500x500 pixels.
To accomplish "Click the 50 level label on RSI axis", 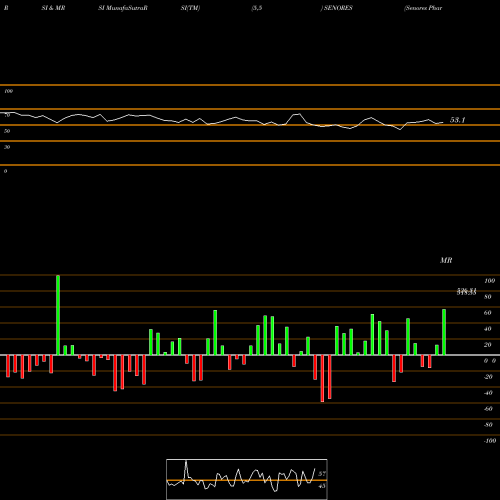I will coord(7,131).
